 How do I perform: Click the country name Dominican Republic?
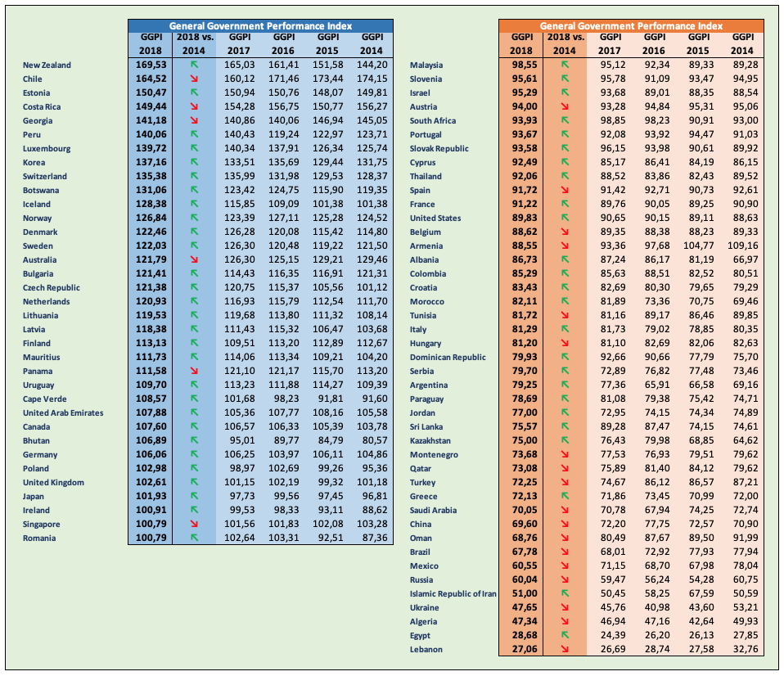point(448,357)
